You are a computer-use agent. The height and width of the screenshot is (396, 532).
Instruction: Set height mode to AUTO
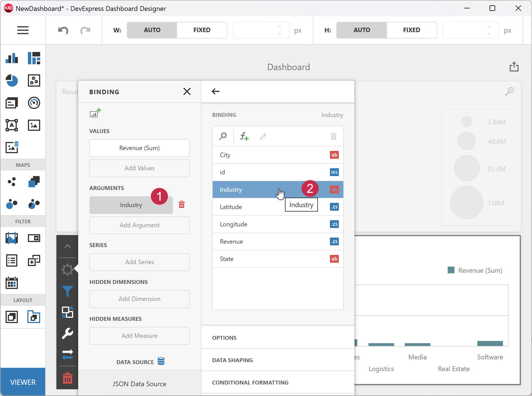(x=362, y=30)
